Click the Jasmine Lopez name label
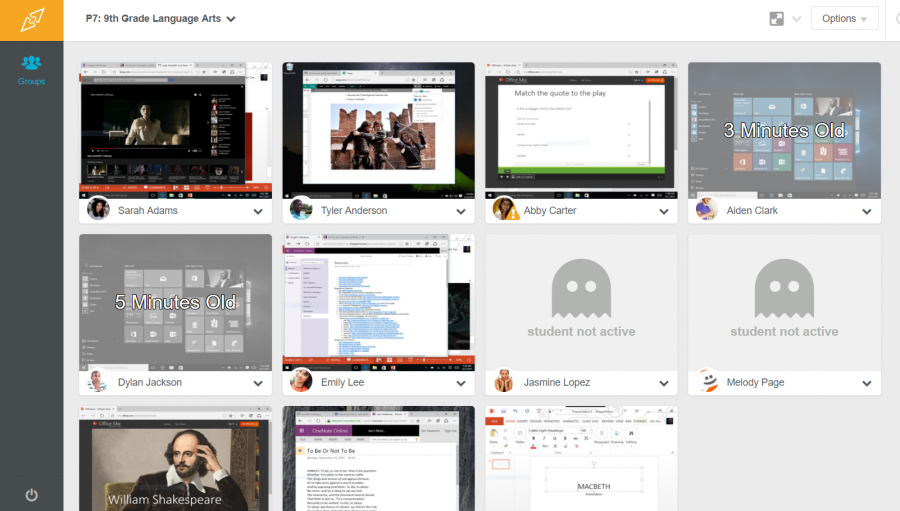The width and height of the screenshot is (900, 511). (557, 382)
